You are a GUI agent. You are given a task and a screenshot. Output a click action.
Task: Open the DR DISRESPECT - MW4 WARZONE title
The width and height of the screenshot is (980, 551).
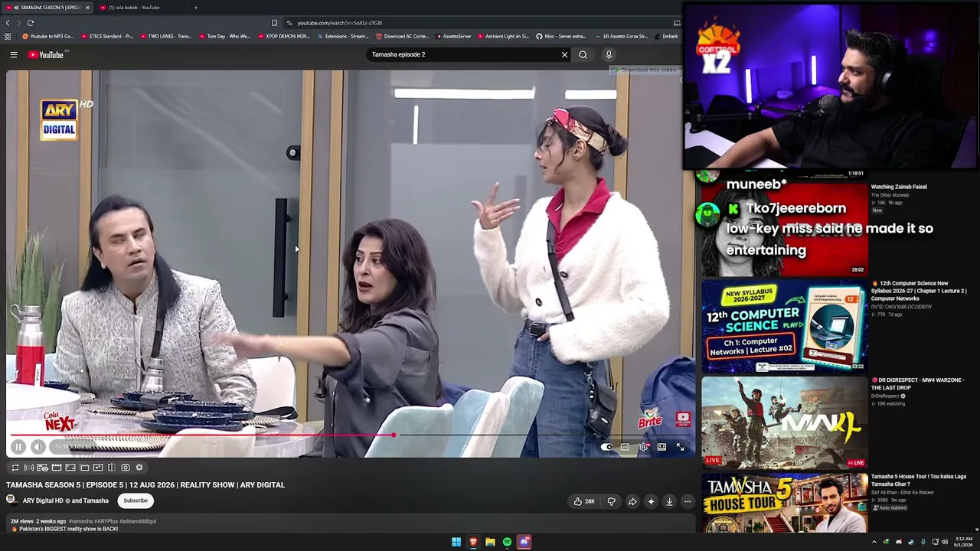coord(917,384)
